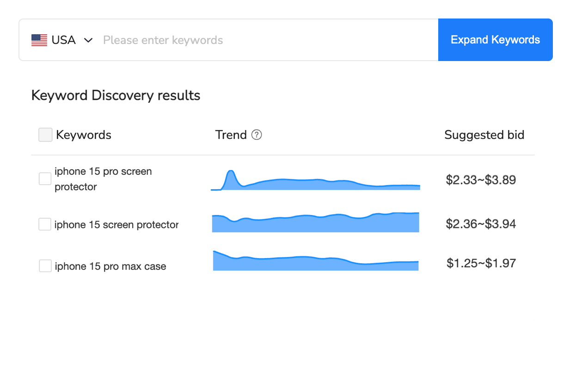The image size is (588, 370).
Task: Check the iphone 15 pro screen protector checkbox
Action: (x=45, y=179)
